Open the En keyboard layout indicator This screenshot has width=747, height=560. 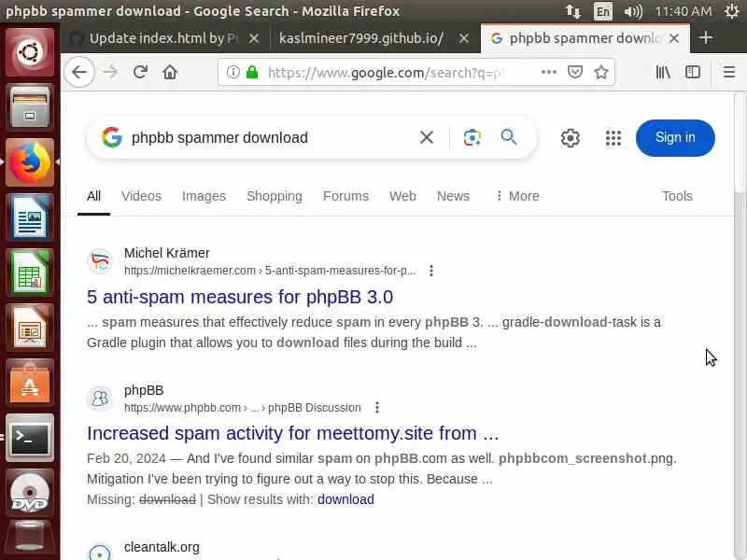[x=602, y=11]
